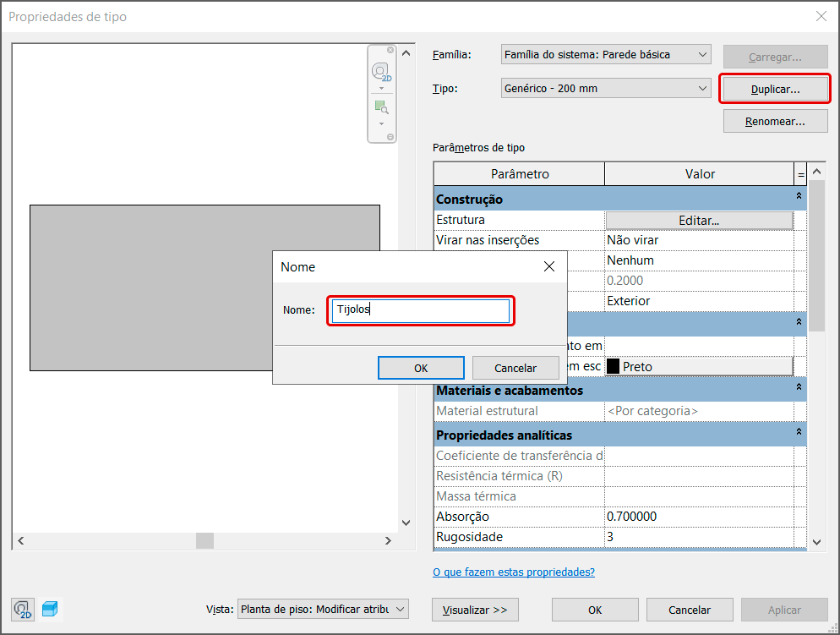The width and height of the screenshot is (840, 635).
Task: Switch preview using the 3D view cube icon
Action: (x=48, y=608)
